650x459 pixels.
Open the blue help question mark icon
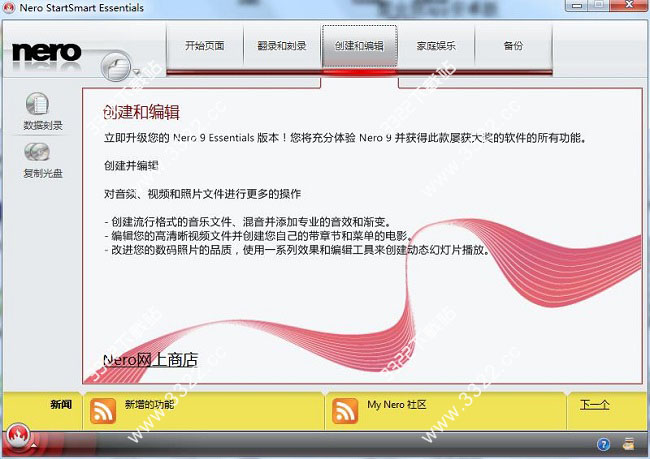[x=604, y=444]
